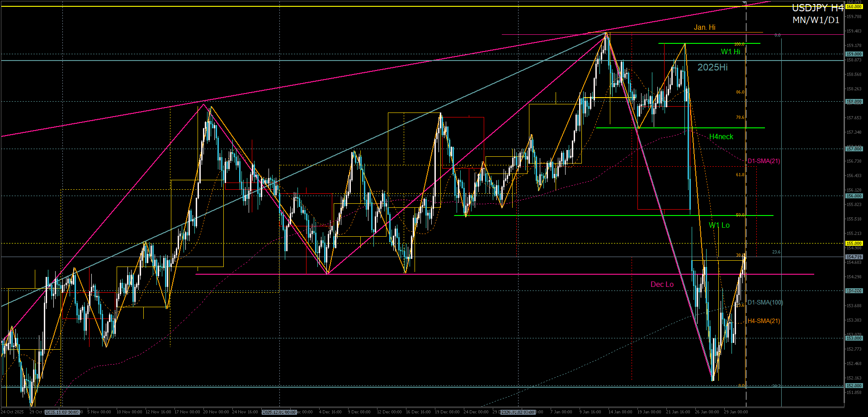
Task: Click the 159.000 price level tag
Action: pyautogui.click(x=854, y=54)
